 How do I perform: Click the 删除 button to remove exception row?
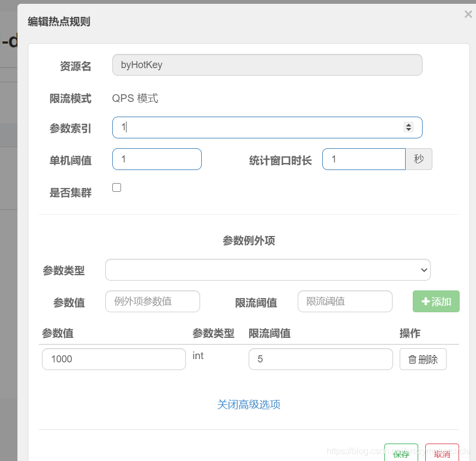423,359
